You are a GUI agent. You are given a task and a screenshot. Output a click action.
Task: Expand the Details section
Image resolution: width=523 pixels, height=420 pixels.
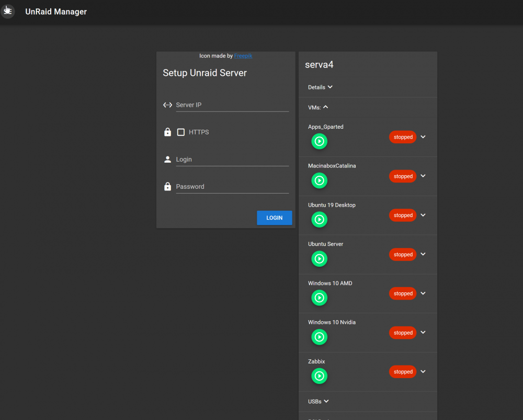(320, 87)
